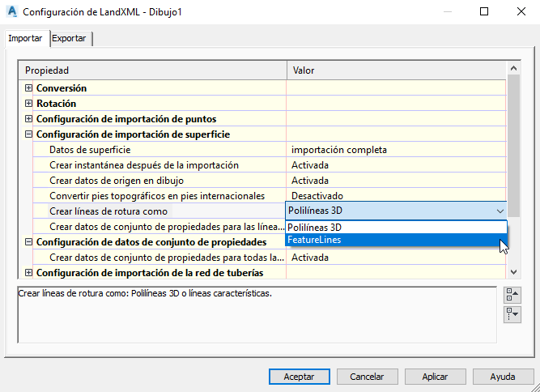Expand Configuración de importación de puntos
Image resolution: width=540 pixels, height=392 pixels.
[28, 118]
